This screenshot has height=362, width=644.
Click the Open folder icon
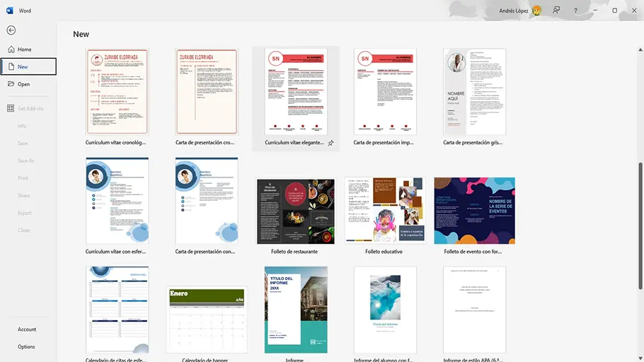11,84
